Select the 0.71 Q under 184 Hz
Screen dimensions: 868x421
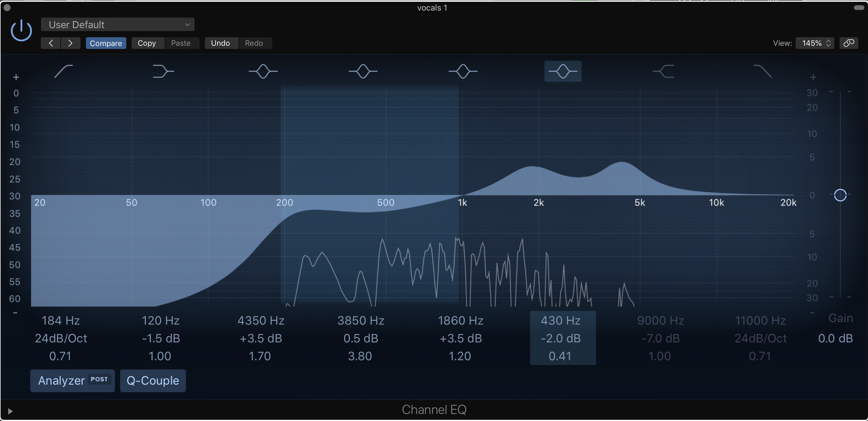point(60,356)
